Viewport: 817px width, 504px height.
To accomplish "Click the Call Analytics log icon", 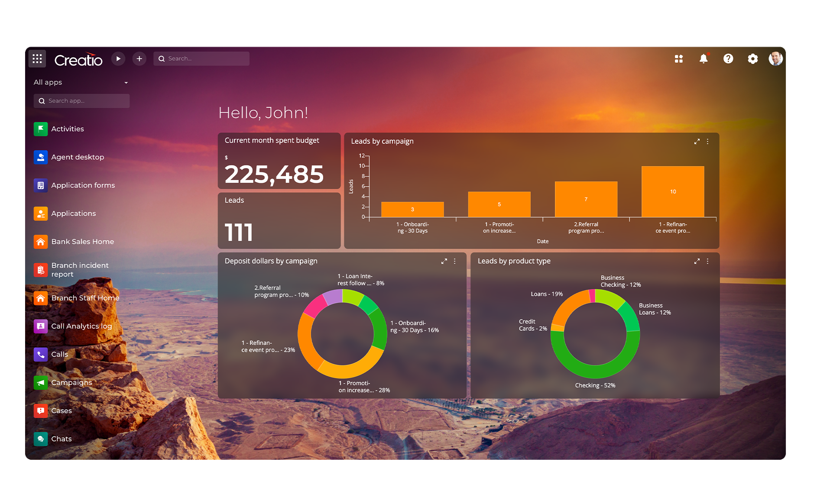I will 41,326.
